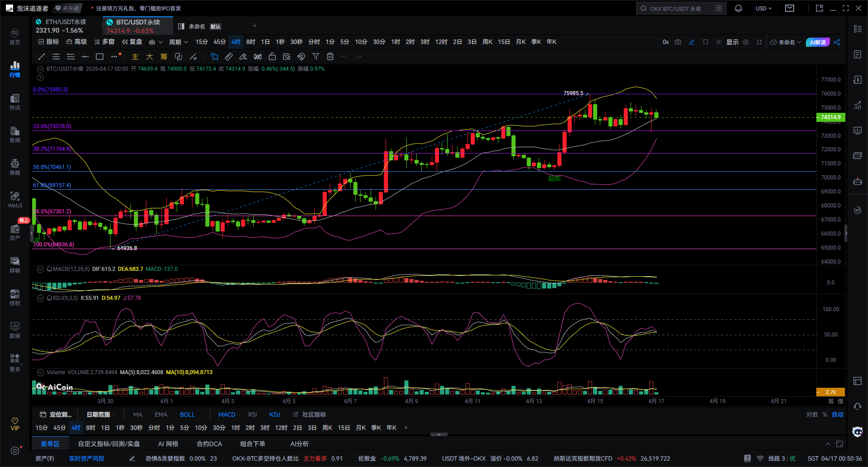This screenshot has width=868, height=467.
Task: Open the AI 网格 tab
Action: pyautogui.click(x=168, y=444)
